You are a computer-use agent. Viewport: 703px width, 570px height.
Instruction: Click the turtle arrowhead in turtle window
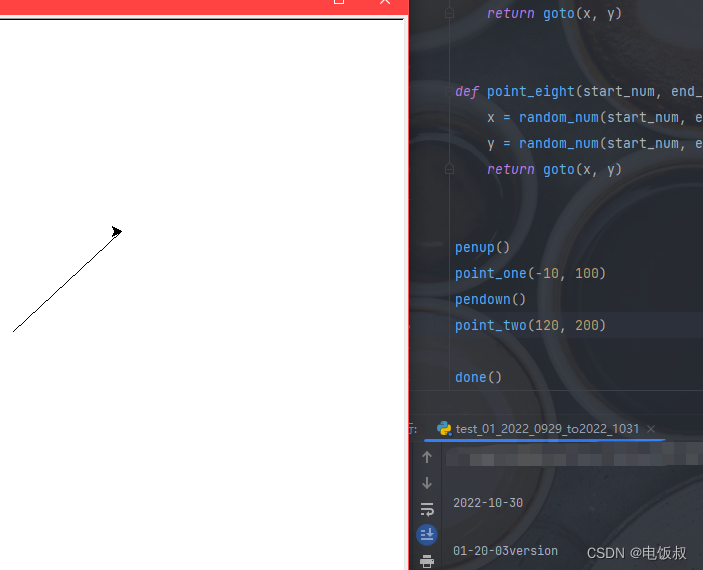click(117, 231)
